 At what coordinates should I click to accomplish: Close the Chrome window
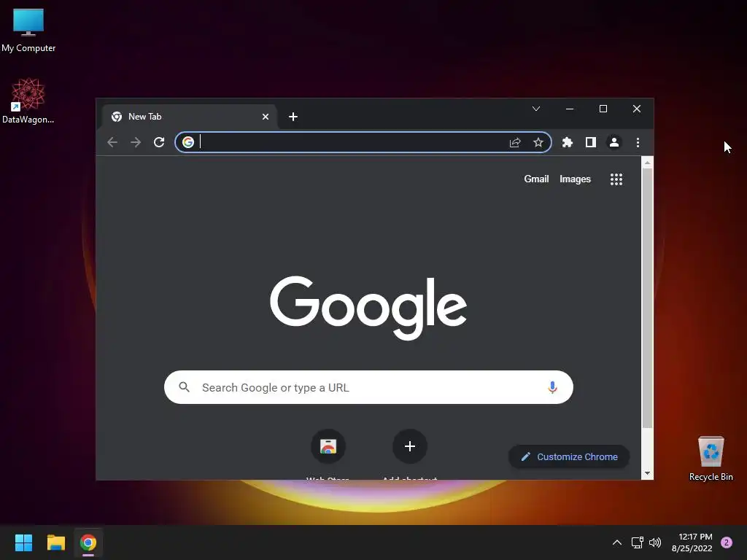coord(636,109)
